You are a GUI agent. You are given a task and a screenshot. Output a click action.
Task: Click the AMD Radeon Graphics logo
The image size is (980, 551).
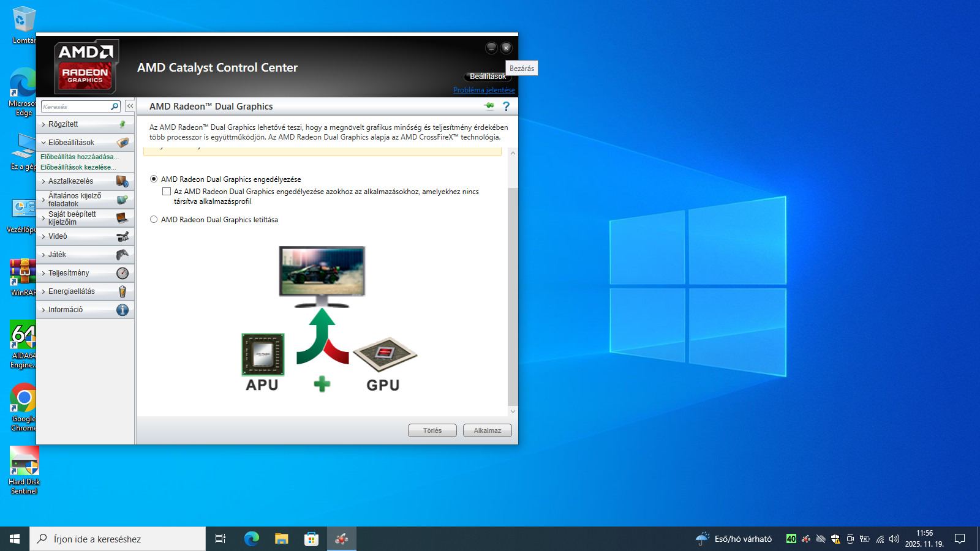[86, 66]
